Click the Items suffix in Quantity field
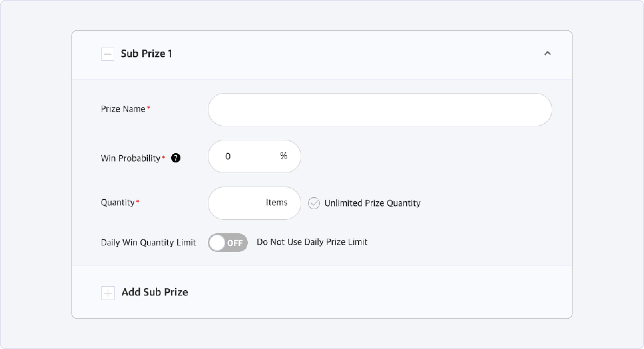Viewport: 644px width, 349px height. pyautogui.click(x=277, y=202)
